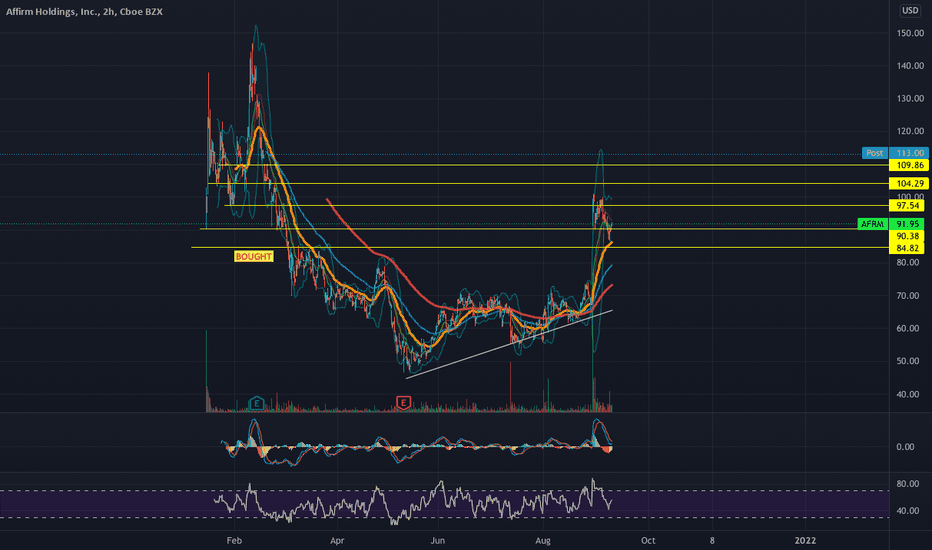The image size is (932, 550).
Task: Click the Feb date axis label
Action: (x=234, y=540)
